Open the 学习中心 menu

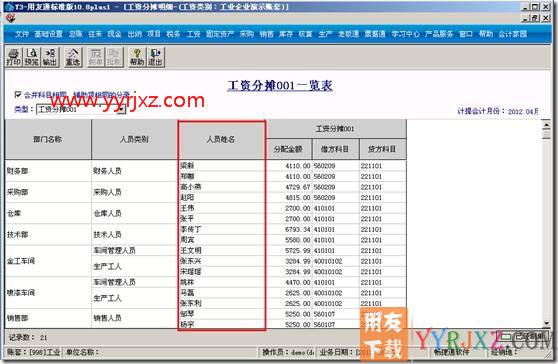click(x=405, y=34)
